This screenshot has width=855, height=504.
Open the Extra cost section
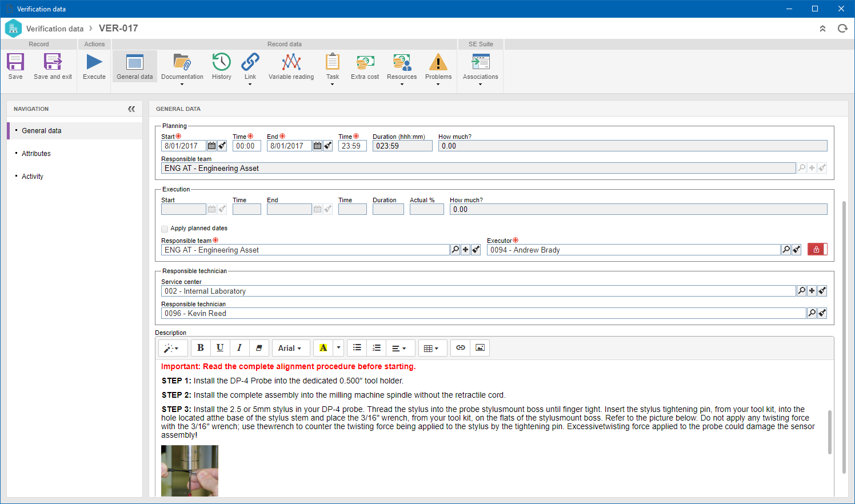click(365, 66)
